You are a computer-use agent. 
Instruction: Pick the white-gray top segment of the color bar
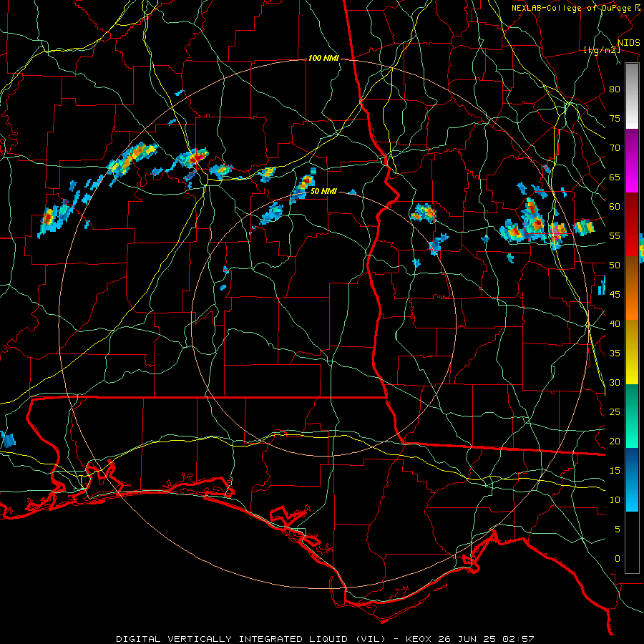click(x=632, y=96)
